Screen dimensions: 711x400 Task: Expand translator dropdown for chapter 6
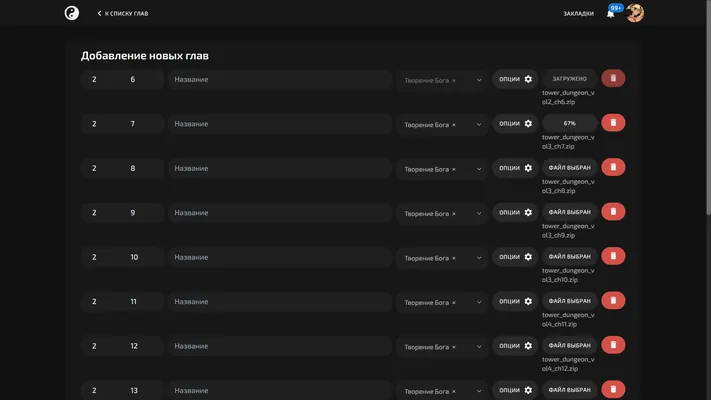[479, 80]
